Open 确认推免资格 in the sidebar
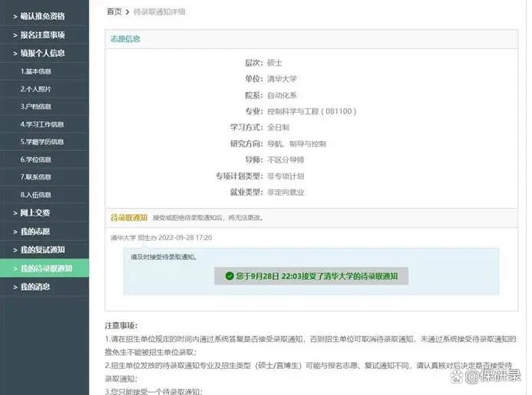The height and width of the screenshot is (395, 532). click(42, 16)
